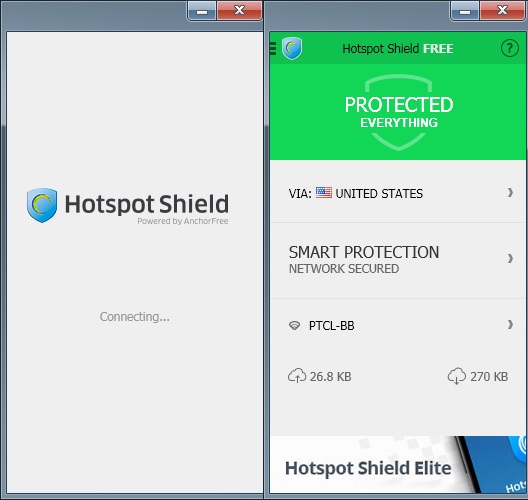528x500 pixels.
Task: Open the SMART PROTECTION row
Action: click(x=399, y=260)
